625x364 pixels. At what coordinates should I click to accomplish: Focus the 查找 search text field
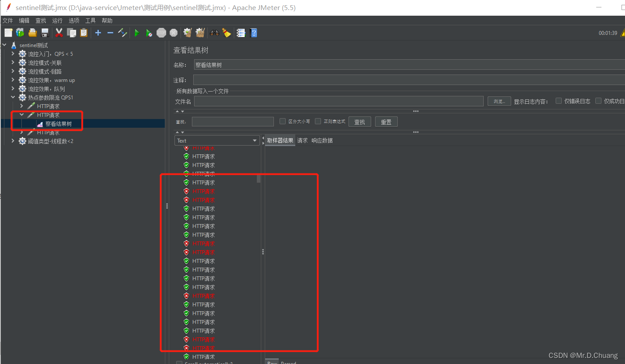pyautogui.click(x=233, y=122)
